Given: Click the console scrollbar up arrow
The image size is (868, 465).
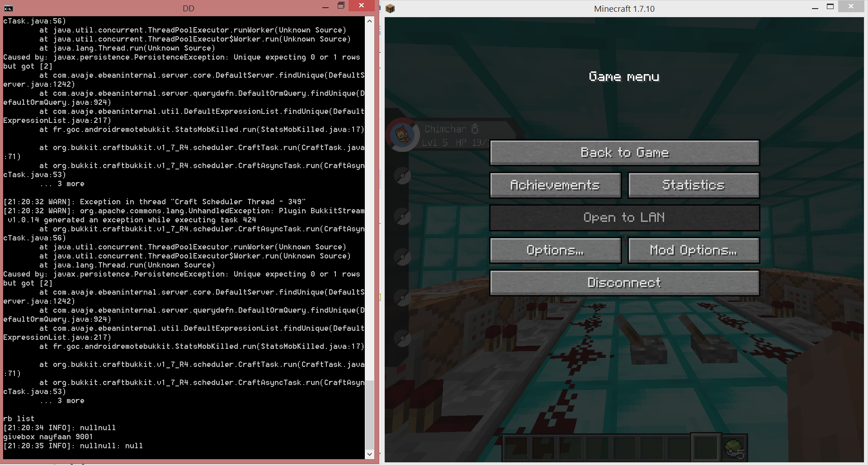Looking at the screenshot, I should 369,20.
